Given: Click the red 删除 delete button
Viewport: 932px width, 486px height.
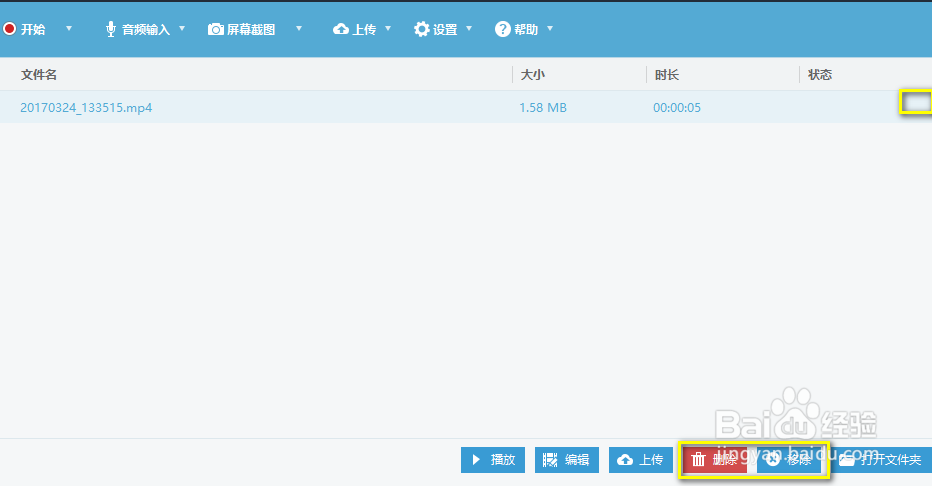Looking at the screenshot, I should click(x=714, y=460).
